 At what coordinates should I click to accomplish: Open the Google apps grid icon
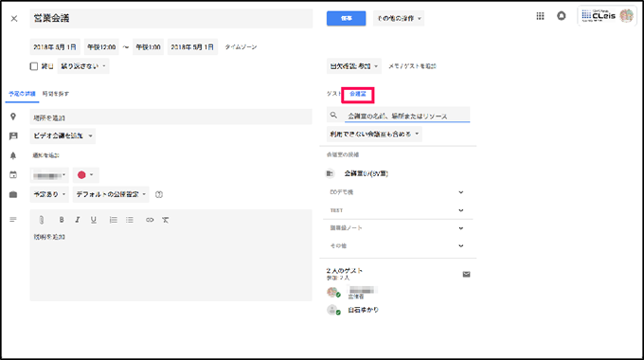point(540,16)
